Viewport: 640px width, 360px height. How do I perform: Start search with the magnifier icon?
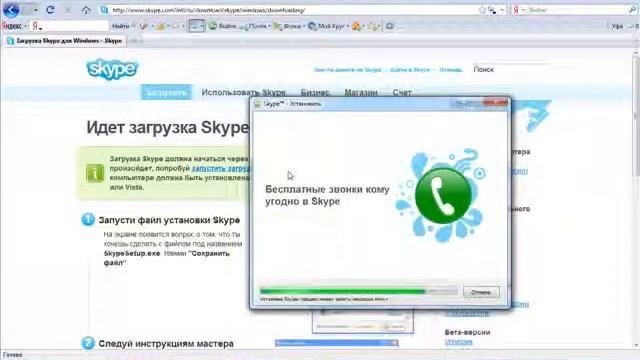point(633,10)
